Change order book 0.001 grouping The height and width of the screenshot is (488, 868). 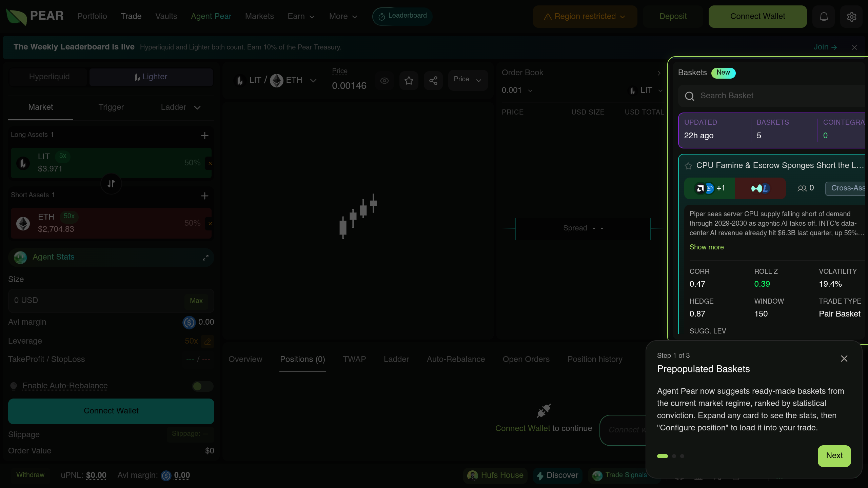click(x=517, y=90)
